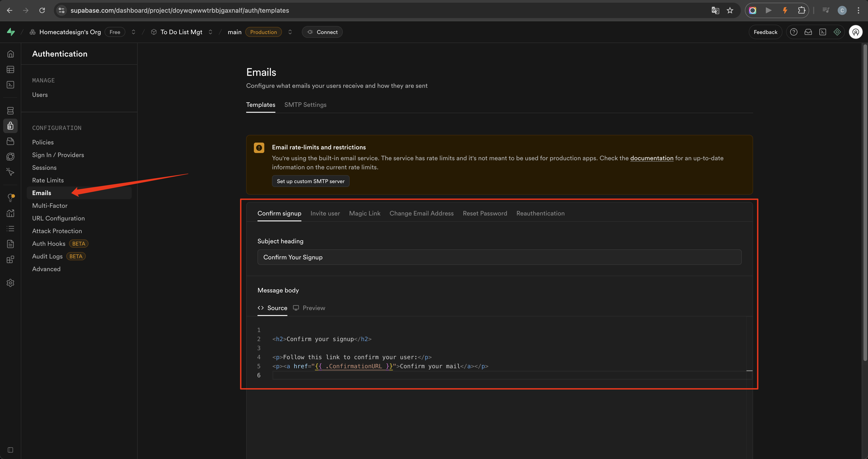Open Sessions configuration

pos(44,167)
